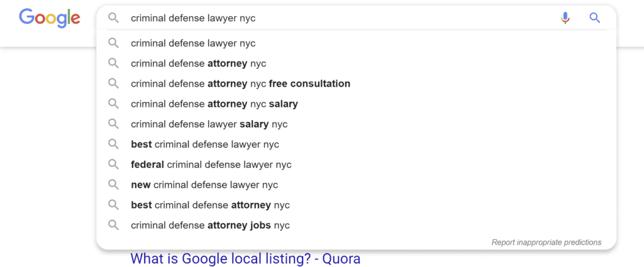644x267 pixels.
Task: Pick 'federal criminal defense lawyer nyc' suggestion
Action: coord(356,165)
